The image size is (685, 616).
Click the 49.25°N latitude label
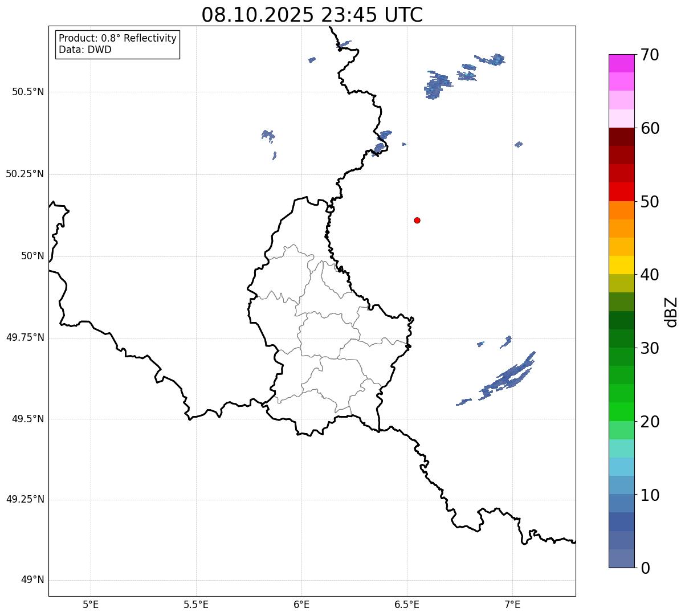pos(25,500)
